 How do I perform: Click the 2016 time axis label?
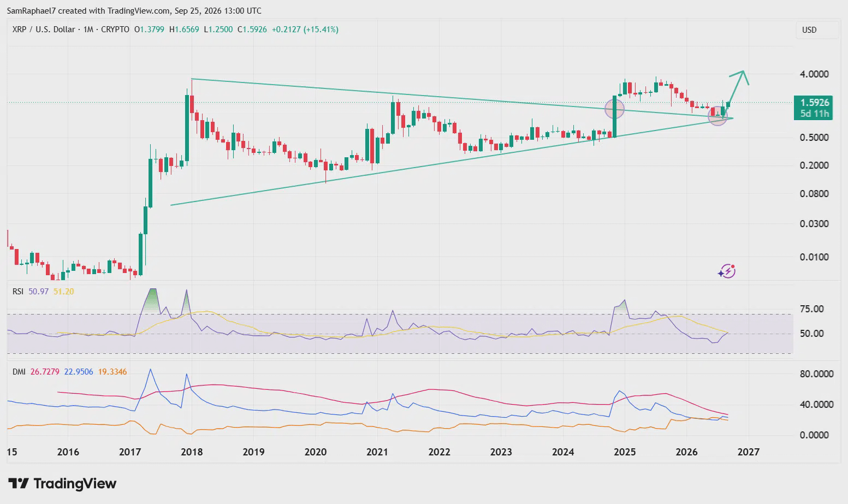[x=68, y=452]
